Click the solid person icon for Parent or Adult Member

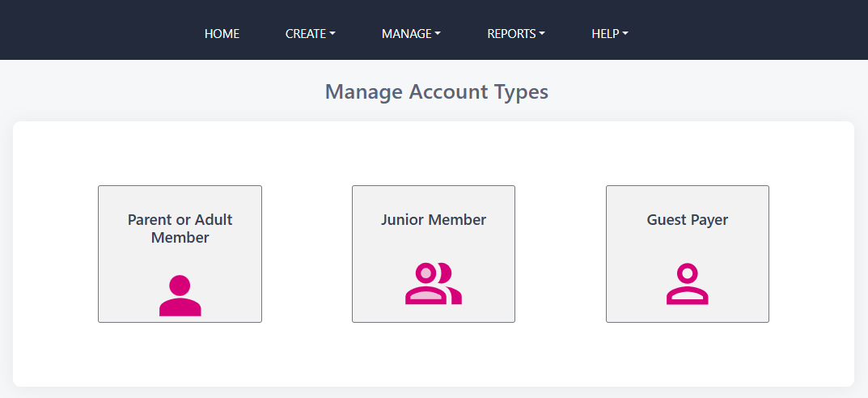pos(180,295)
